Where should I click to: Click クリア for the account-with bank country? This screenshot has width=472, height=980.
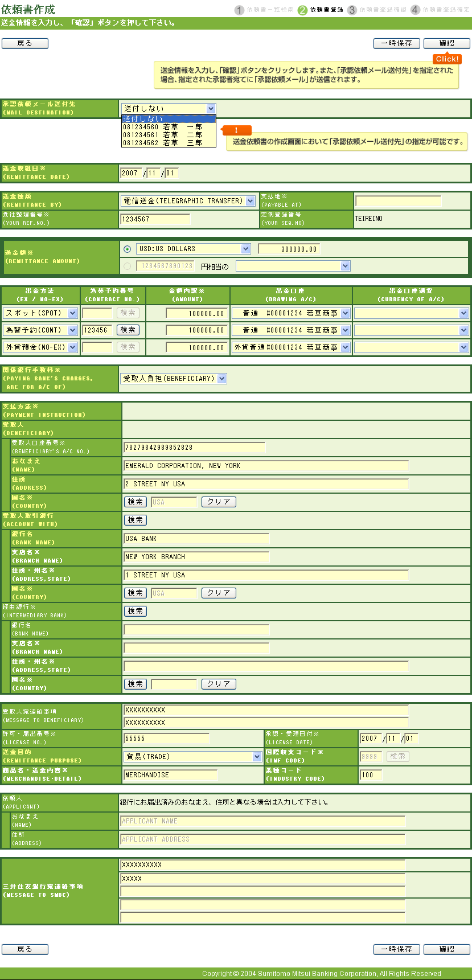[219, 593]
